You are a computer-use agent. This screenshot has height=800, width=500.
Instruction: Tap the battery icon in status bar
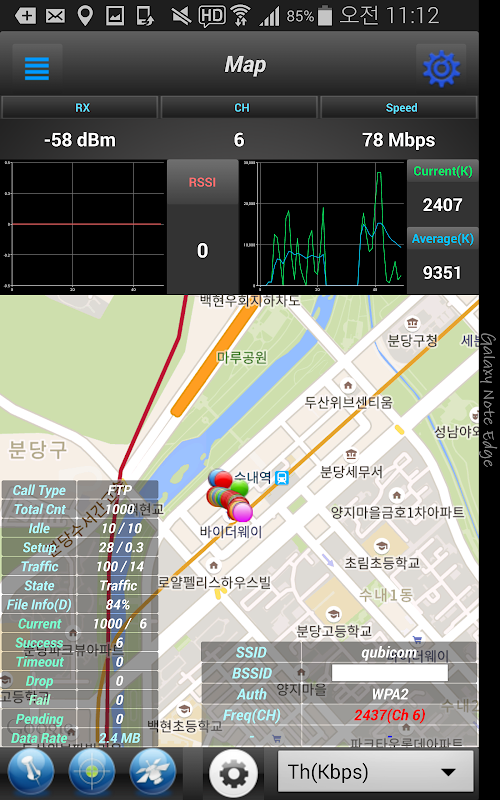pos(325,15)
